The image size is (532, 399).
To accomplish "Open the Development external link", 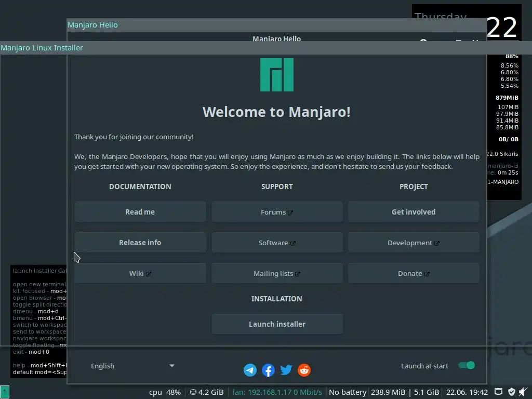I will [x=414, y=243].
